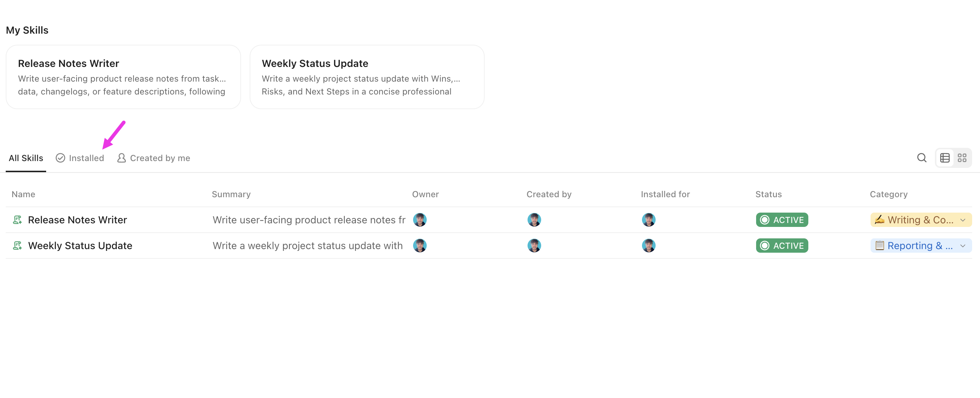This screenshot has width=980, height=398.
Task: Click the Status column header
Action: coord(768,194)
